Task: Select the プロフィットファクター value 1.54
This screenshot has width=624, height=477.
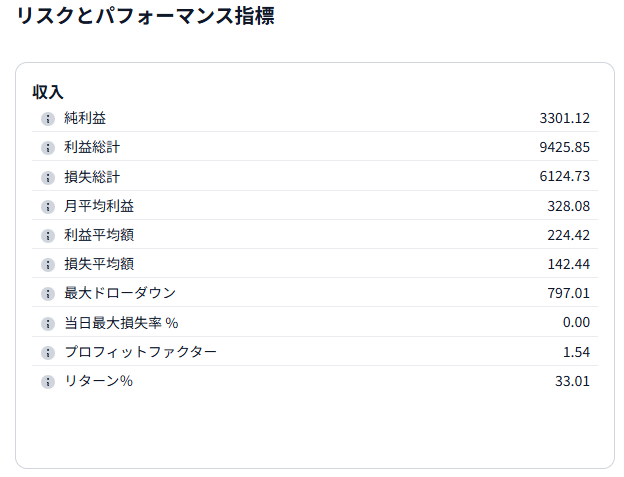Action: point(576,352)
